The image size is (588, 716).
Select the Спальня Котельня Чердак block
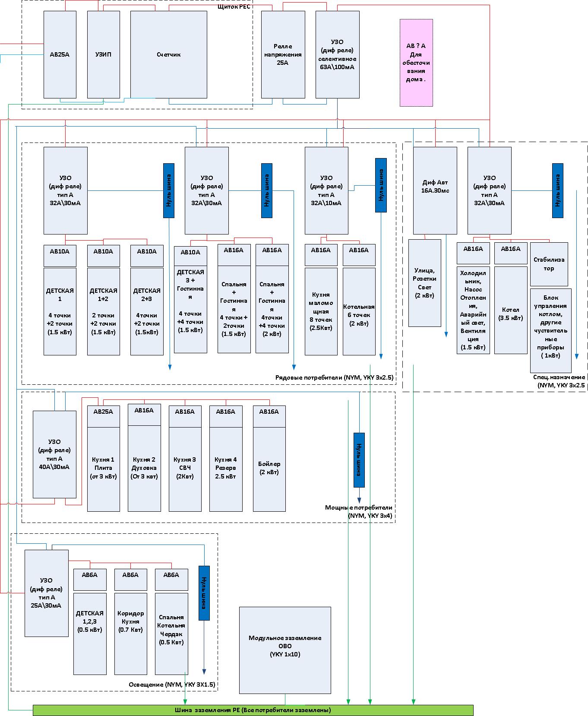pyautogui.click(x=171, y=634)
